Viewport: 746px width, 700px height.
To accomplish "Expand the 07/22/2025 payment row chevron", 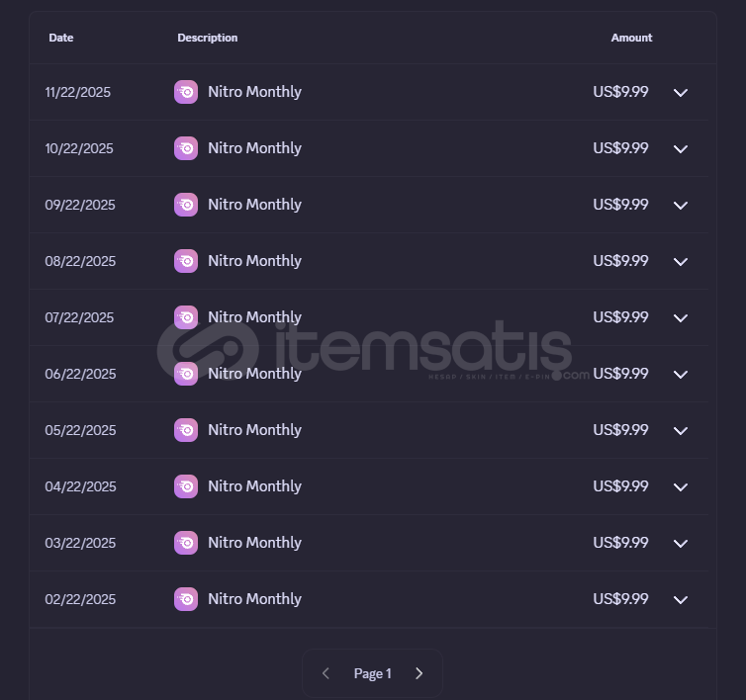I will coord(681,318).
